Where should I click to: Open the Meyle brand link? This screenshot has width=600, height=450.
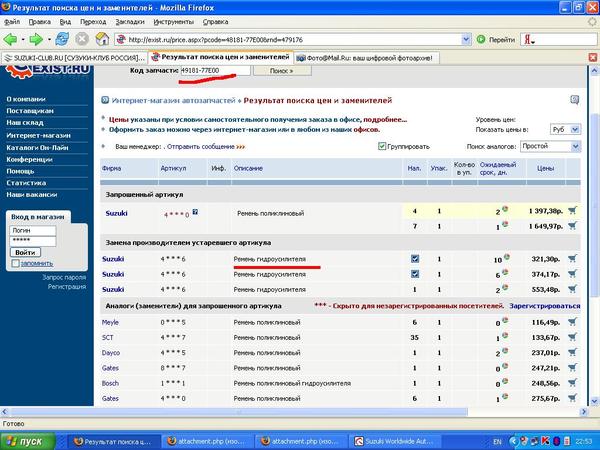110,322
